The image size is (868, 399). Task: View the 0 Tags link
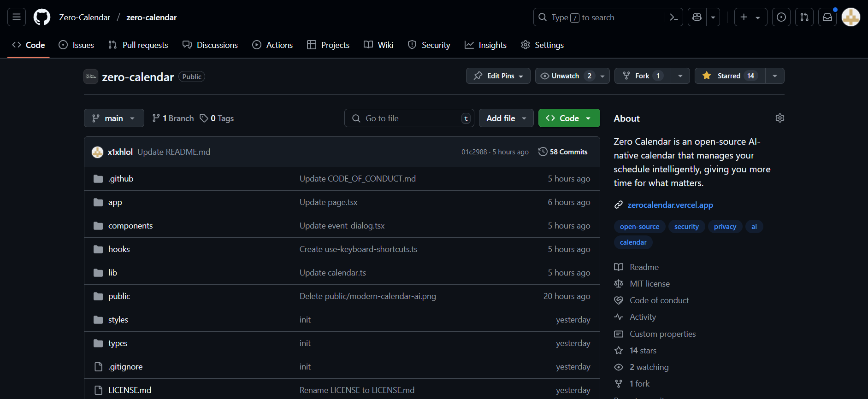tap(217, 118)
